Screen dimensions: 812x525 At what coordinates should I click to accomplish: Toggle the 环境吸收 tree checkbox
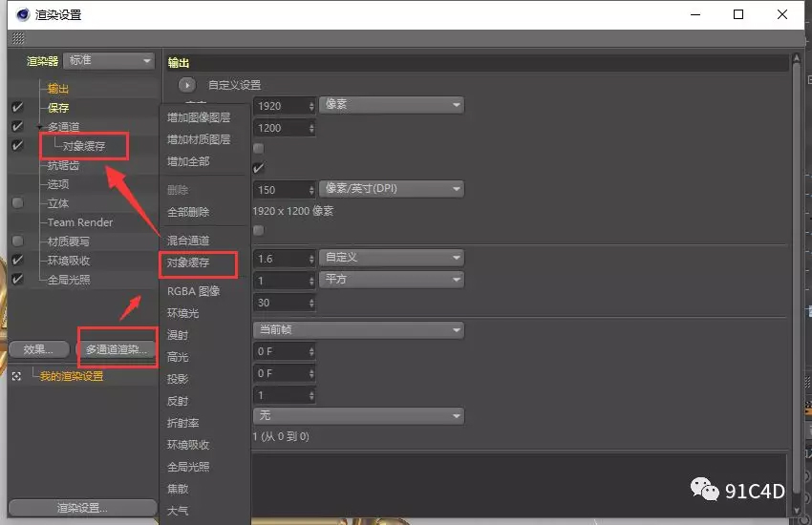click(17, 261)
